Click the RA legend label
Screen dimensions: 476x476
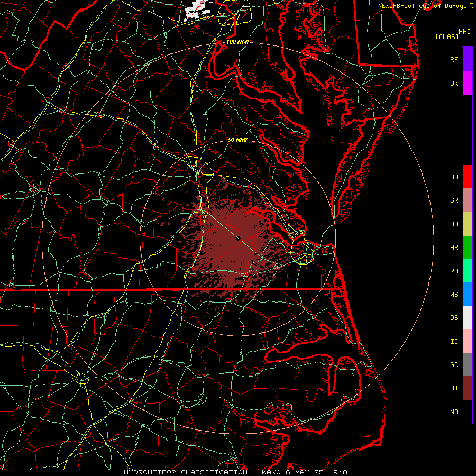454,271
